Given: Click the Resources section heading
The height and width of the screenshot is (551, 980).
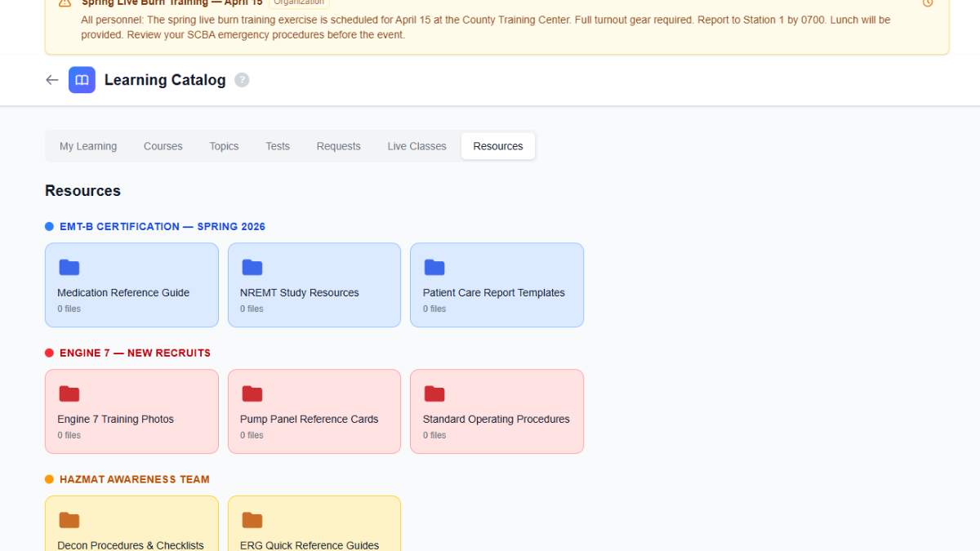Looking at the screenshot, I should click(x=82, y=191).
